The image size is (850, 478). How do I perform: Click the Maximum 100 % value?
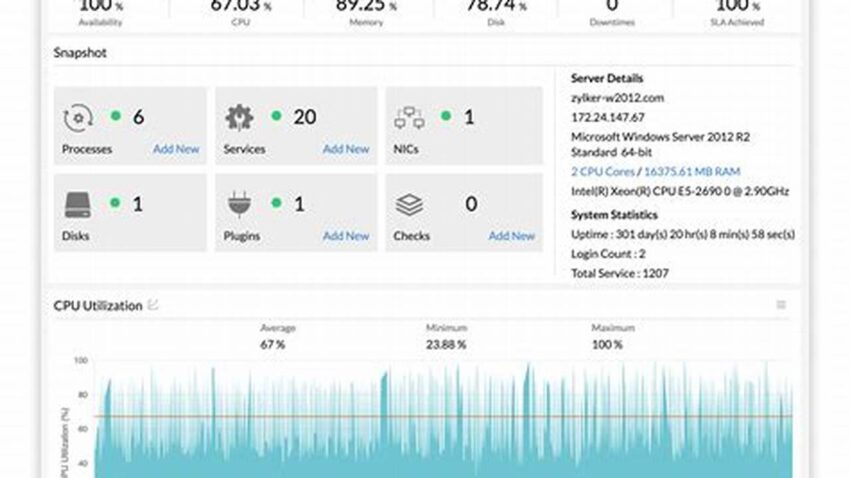[607, 345]
